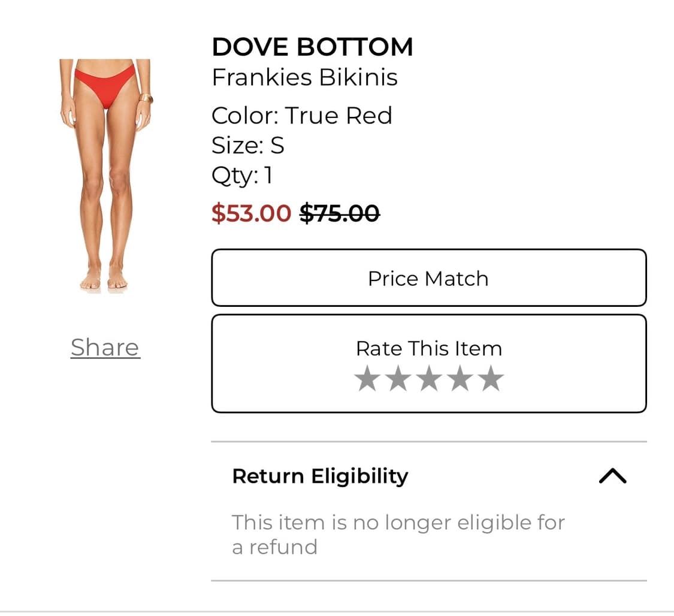Click the DOVE BOTTOM product title
Viewport: 674px width, 616px height.
[312, 47]
